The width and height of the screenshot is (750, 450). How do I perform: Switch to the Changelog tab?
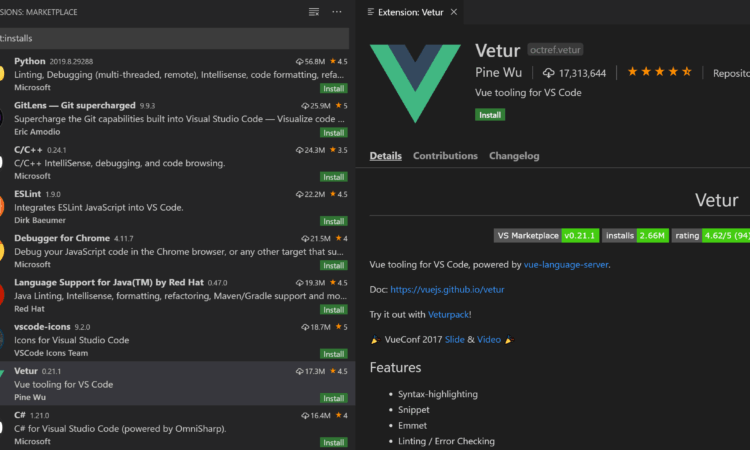click(514, 156)
